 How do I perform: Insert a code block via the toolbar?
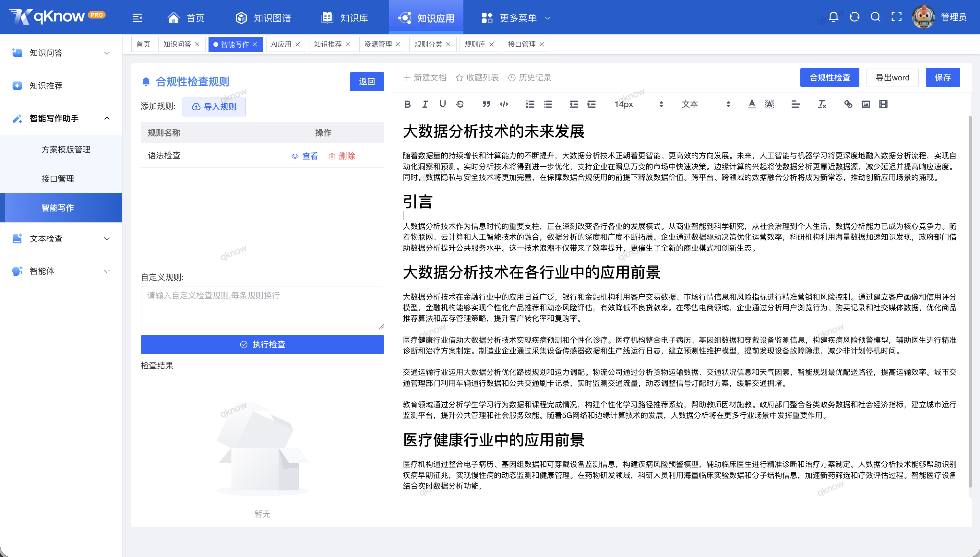click(504, 104)
